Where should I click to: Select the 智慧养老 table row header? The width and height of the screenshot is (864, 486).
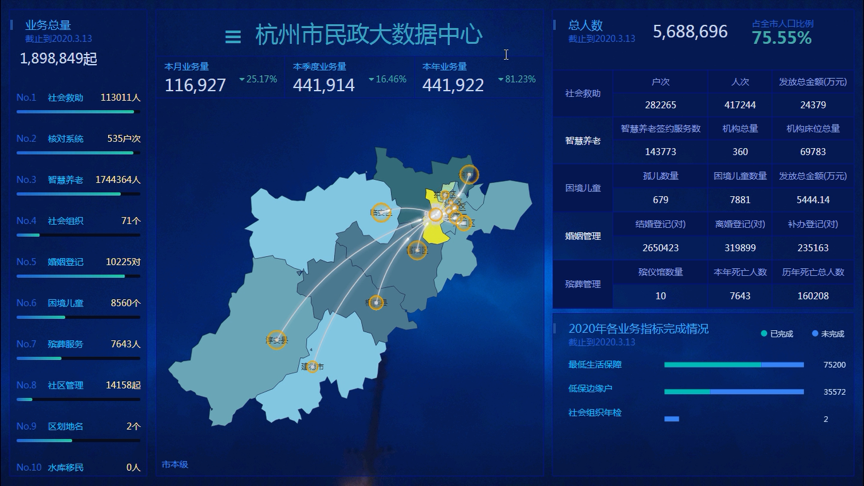(582, 141)
